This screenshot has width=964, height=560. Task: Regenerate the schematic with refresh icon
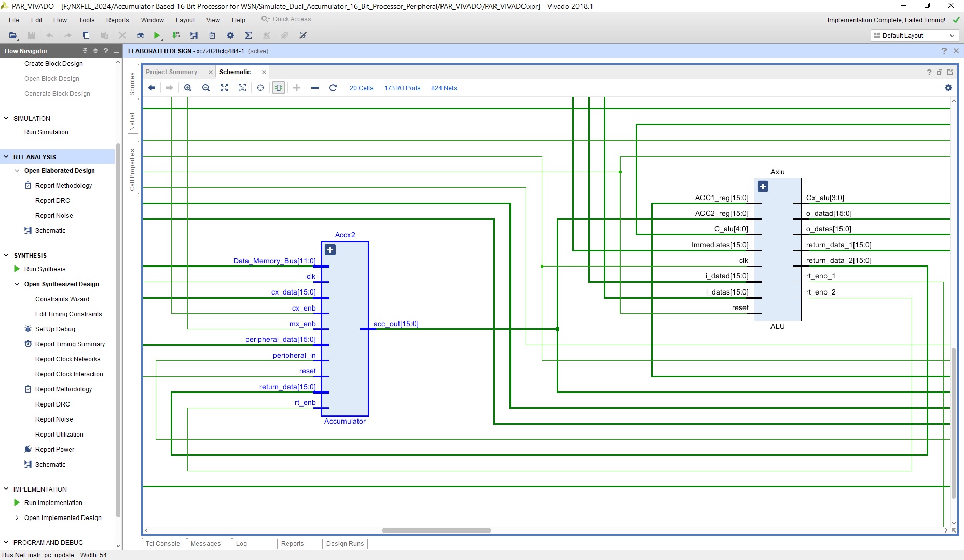(x=333, y=88)
